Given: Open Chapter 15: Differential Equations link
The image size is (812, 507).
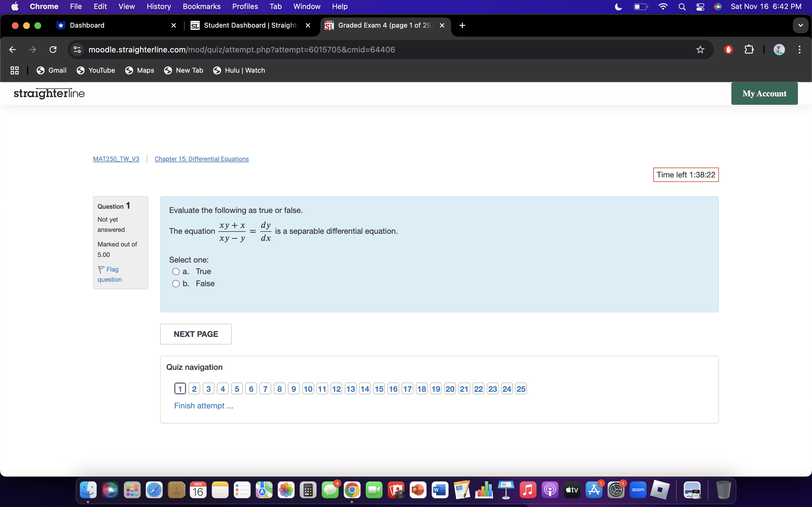Looking at the screenshot, I should (201, 159).
